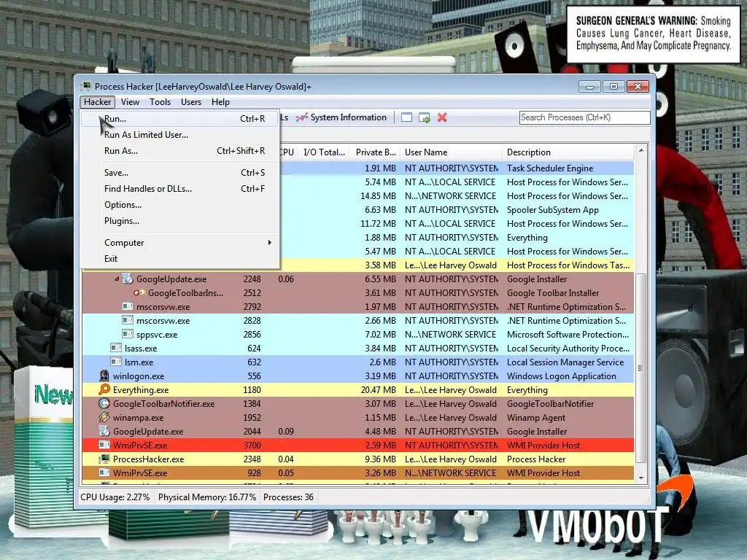The height and width of the screenshot is (560, 747).
Task: Open the Hacker menu
Action: 97,102
